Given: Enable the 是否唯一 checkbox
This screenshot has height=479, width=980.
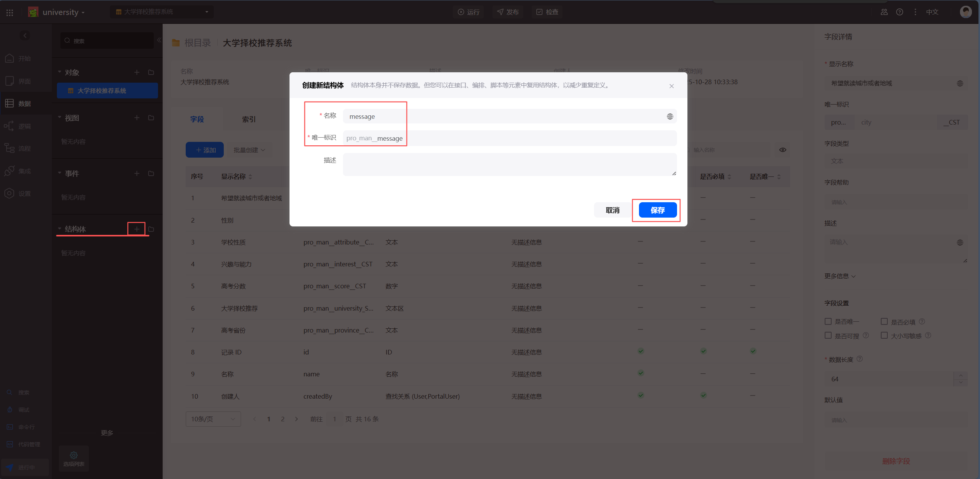Looking at the screenshot, I should point(828,321).
